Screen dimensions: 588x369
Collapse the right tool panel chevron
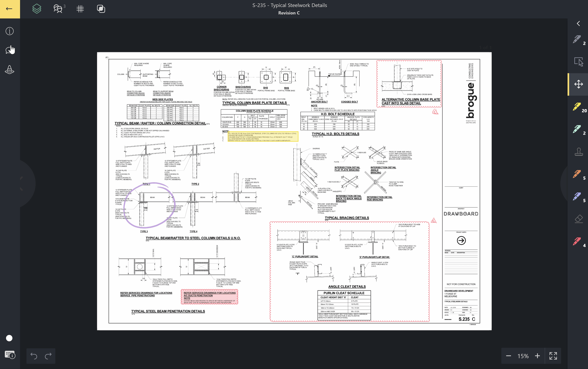tap(578, 23)
